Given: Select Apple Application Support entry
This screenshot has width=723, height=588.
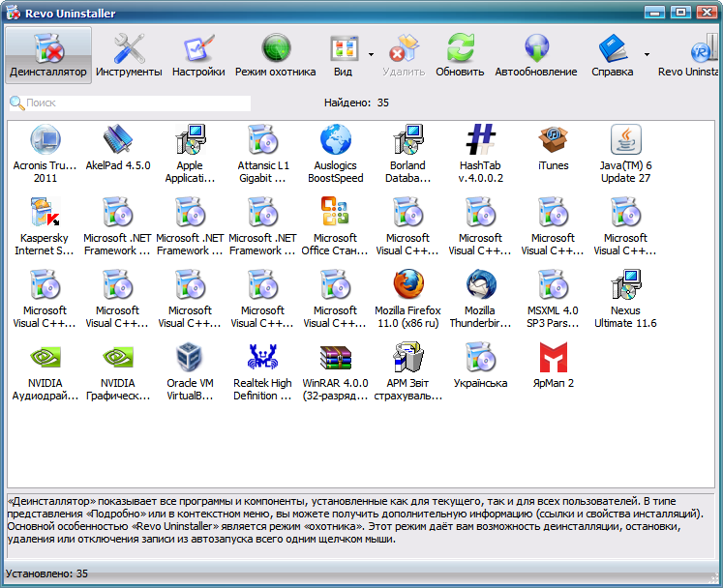Looking at the screenshot, I should pos(190,154).
